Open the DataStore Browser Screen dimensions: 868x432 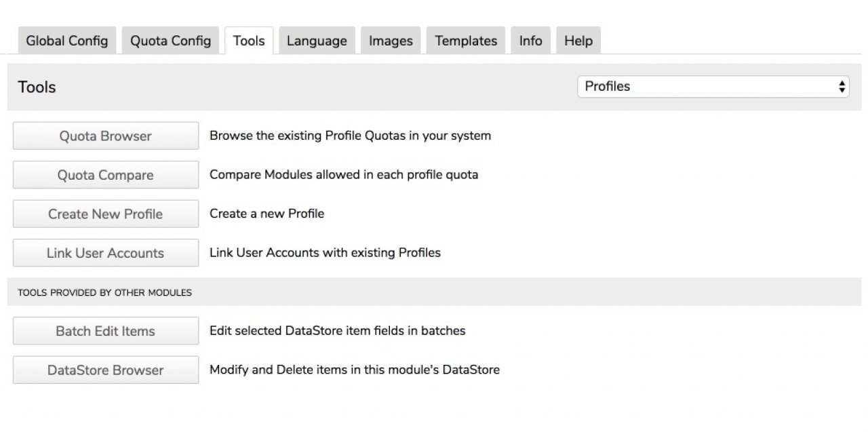click(x=106, y=370)
